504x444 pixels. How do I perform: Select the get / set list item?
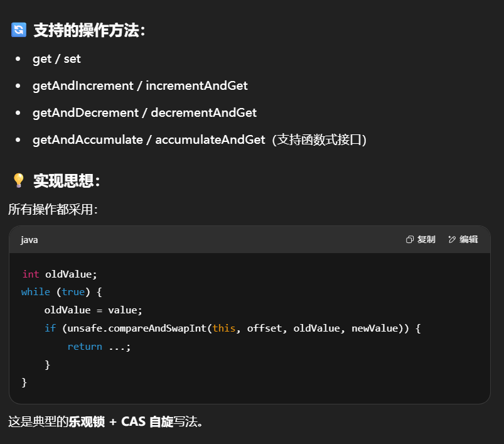click(56, 59)
